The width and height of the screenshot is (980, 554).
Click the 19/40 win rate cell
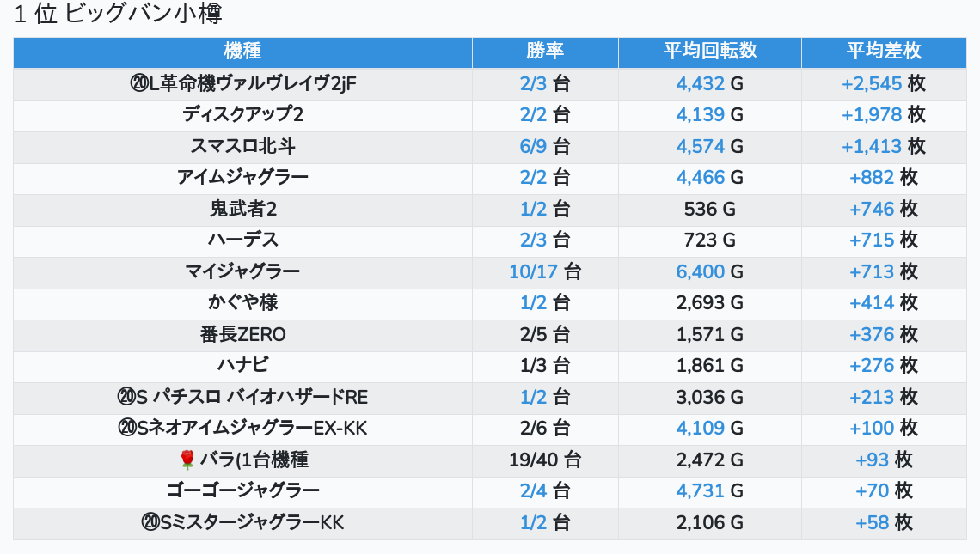point(544,460)
